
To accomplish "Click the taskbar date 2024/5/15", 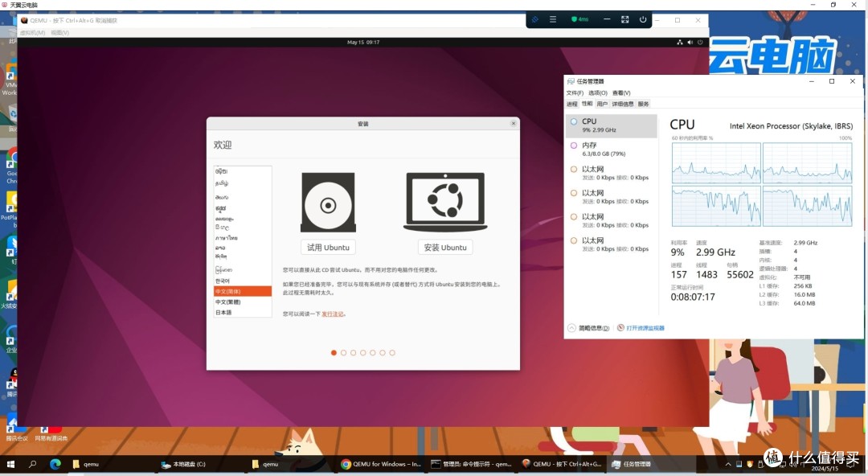I will [x=825, y=469].
